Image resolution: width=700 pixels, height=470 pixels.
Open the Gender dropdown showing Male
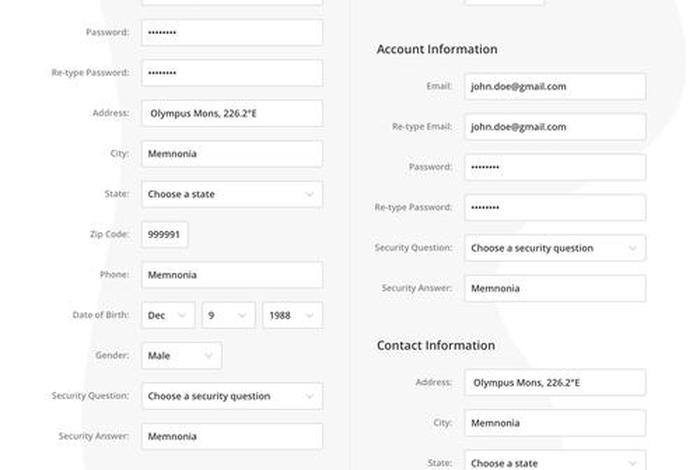coord(182,356)
